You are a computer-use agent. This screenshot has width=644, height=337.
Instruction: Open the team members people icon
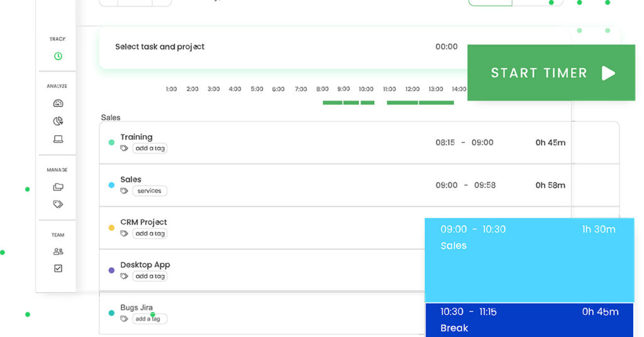(x=58, y=251)
